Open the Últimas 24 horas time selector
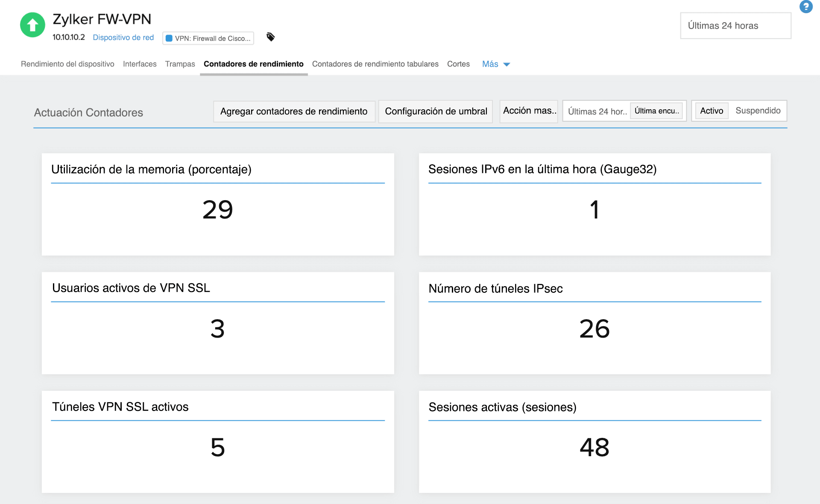The width and height of the screenshot is (820, 504). coord(735,26)
